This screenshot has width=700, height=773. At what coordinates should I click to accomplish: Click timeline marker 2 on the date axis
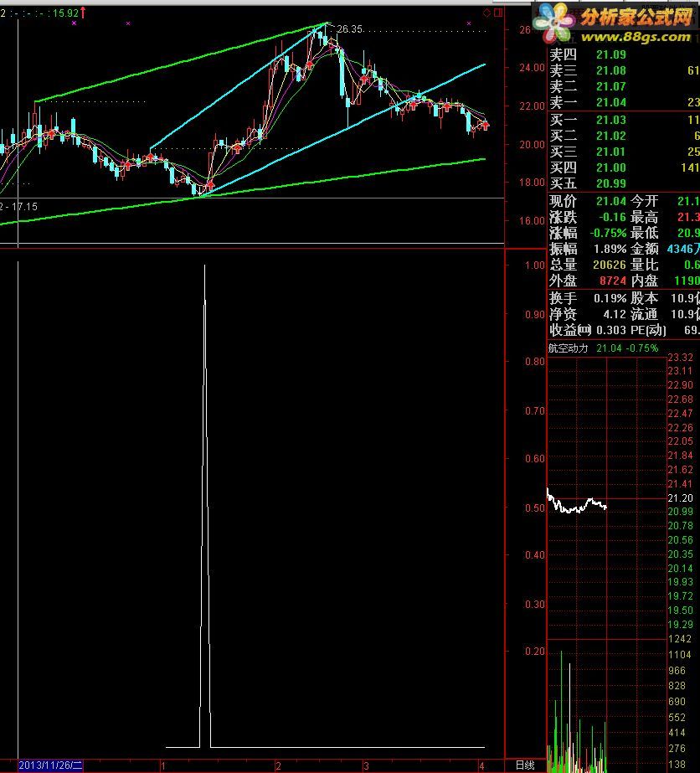pos(279,766)
